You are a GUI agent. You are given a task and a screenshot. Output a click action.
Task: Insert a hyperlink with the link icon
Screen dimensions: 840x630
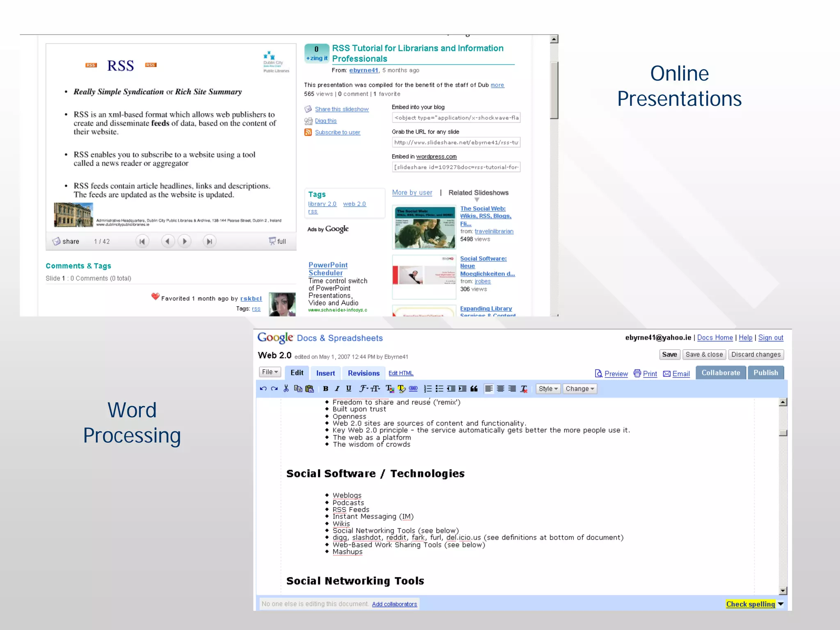413,389
